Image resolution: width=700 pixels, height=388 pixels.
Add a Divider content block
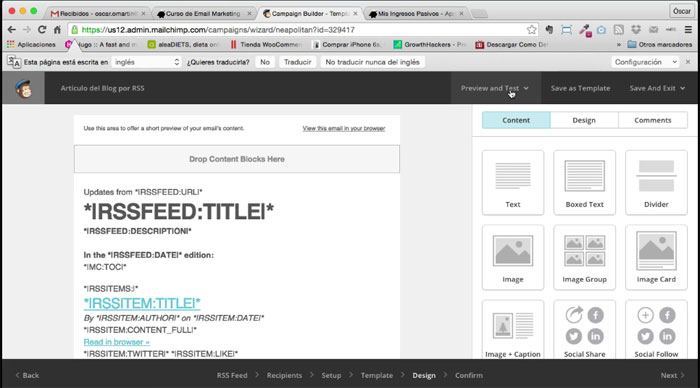(656, 182)
